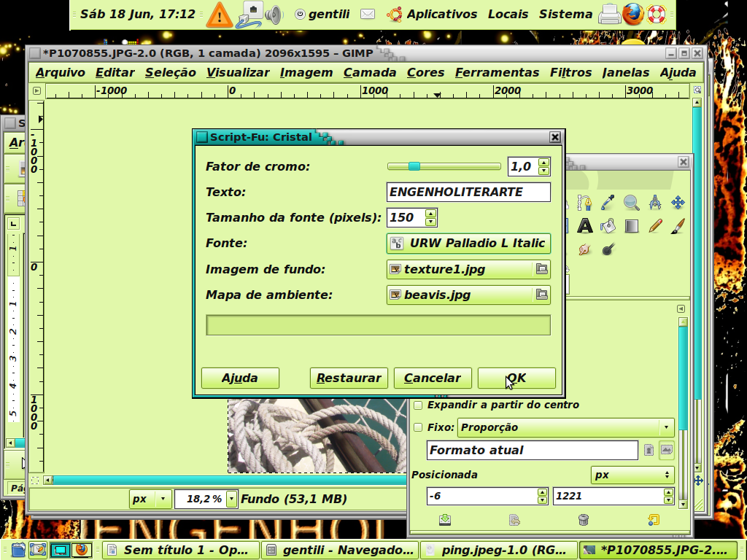The height and width of the screenshot is (560, 747).
Task: Select the Blend gradient tool
Action: [x=631, y=226]
